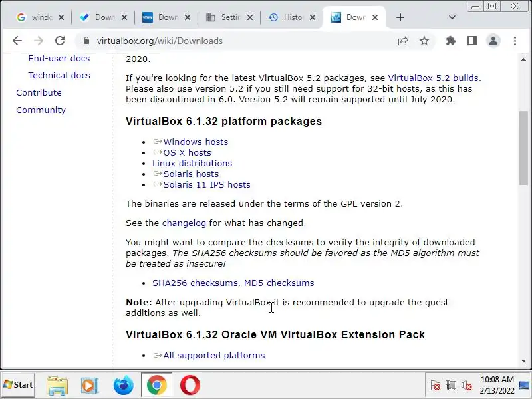The width and height of the screenshot is (532, 399).
Task: Click the scrollbar up arrow
Action: click(523, 59)
